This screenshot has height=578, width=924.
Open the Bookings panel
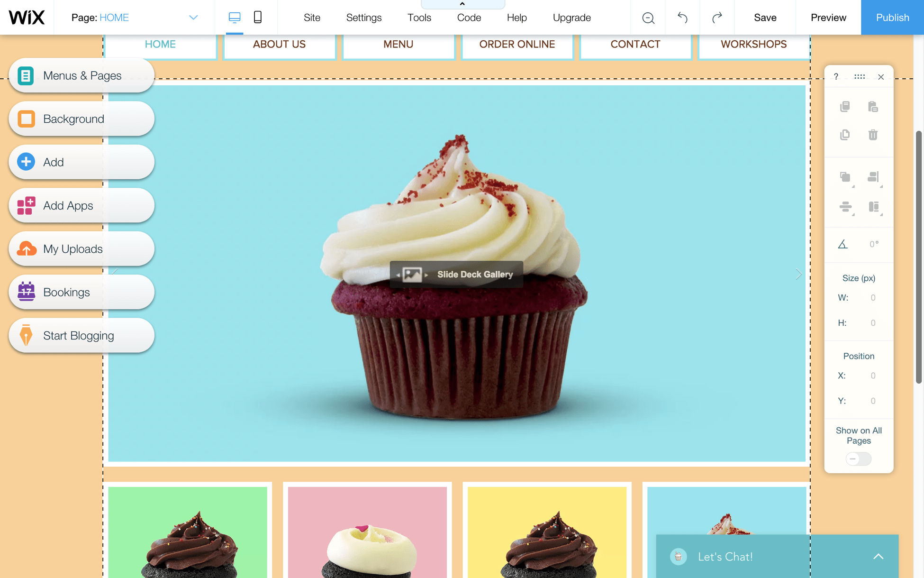pyautogui.click(x=82, y=292)
